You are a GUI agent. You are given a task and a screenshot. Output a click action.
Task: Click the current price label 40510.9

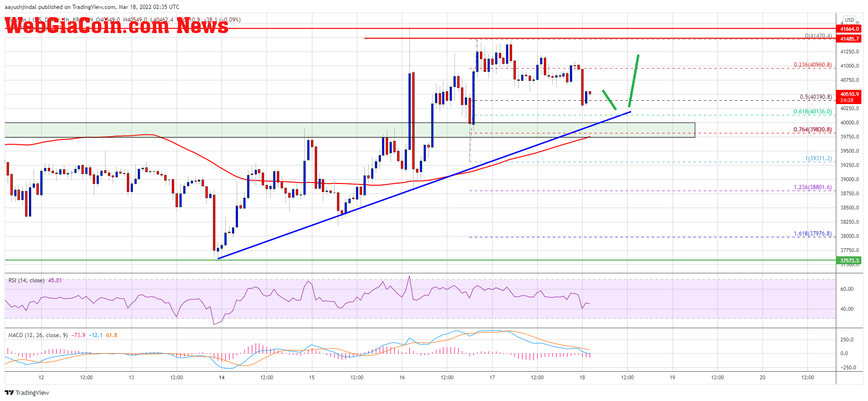(850, 94)
